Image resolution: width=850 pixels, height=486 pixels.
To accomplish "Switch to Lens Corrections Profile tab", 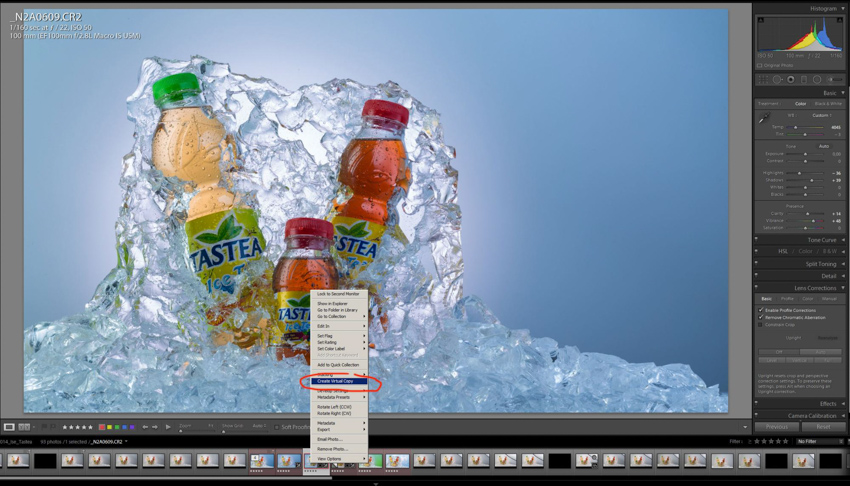I will [x=787, y=299].
